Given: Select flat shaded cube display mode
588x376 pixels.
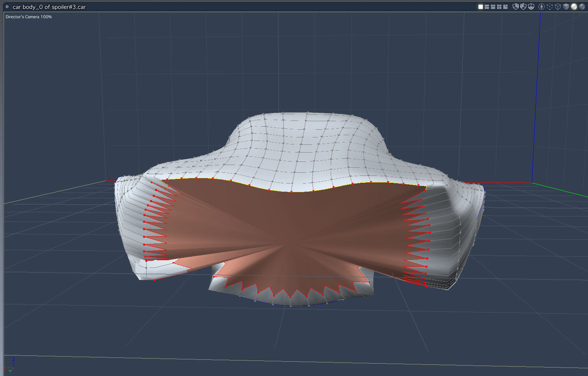Looking at the screenshot, I should [566, 7].
